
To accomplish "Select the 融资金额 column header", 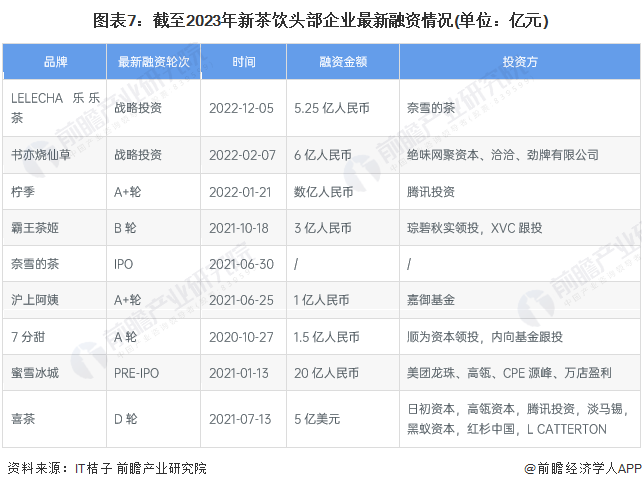I will (343, 62).
